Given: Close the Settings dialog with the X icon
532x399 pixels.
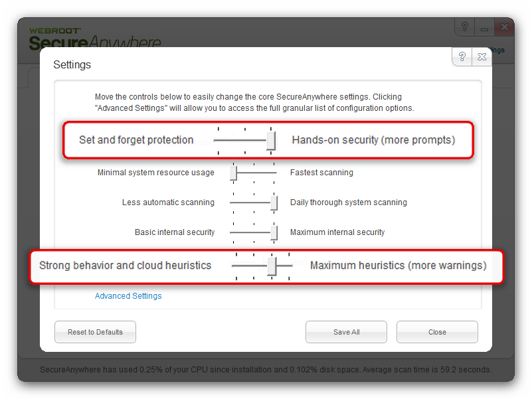Looking at the screenshot, I should (482, 57).
